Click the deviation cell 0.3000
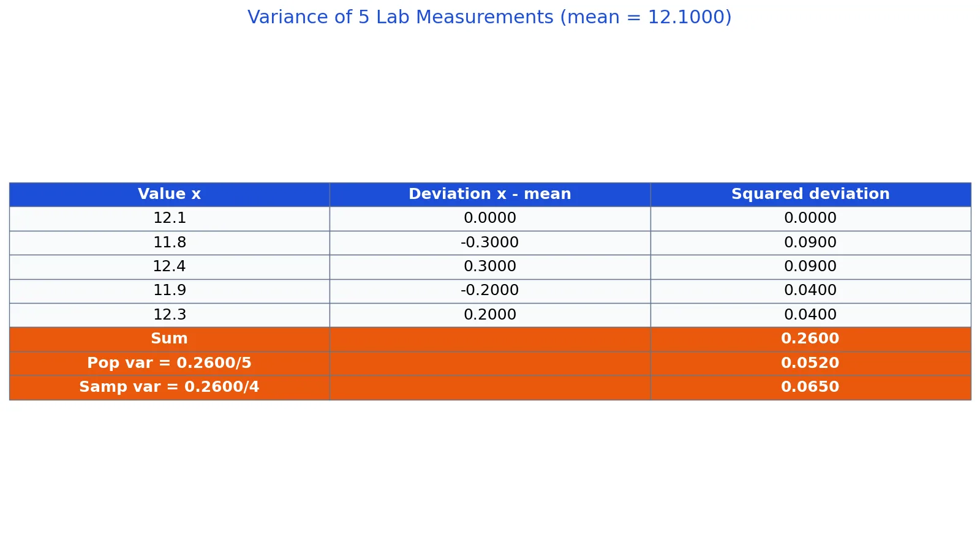This screenshot has width=980, height=551. tap(490, 267)
